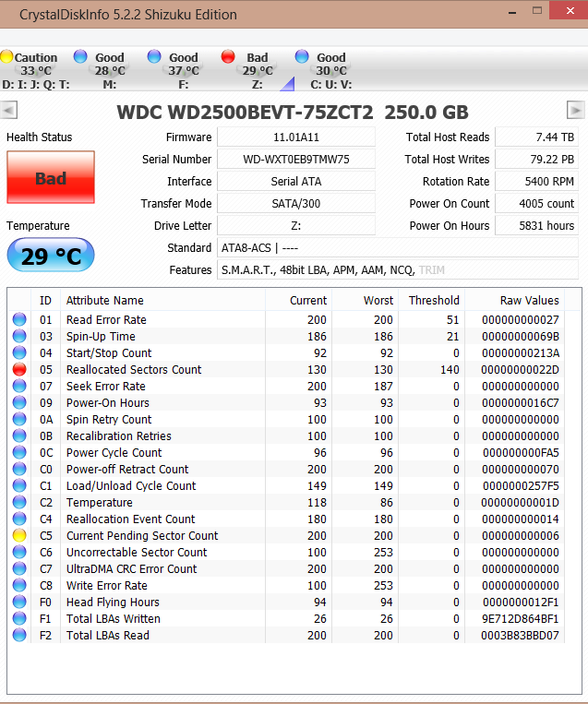Click the Worst column header
Image resolution: width=588 pixels, height=704 pixels.
[365, 300]
